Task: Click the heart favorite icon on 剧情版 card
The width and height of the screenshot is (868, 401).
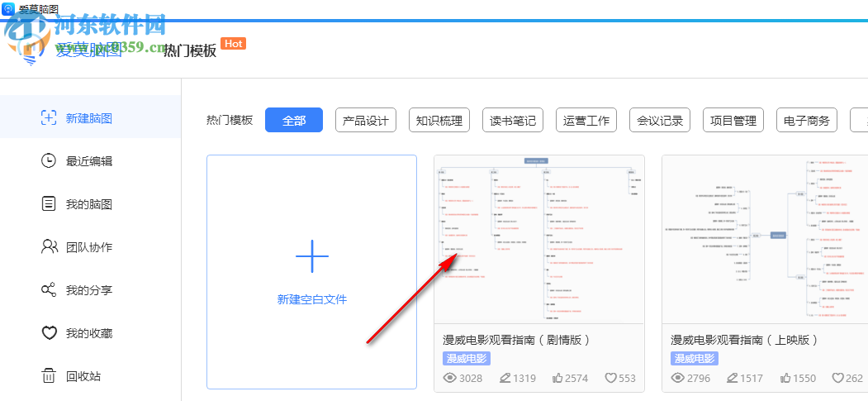Action: (x=610, y=379)
